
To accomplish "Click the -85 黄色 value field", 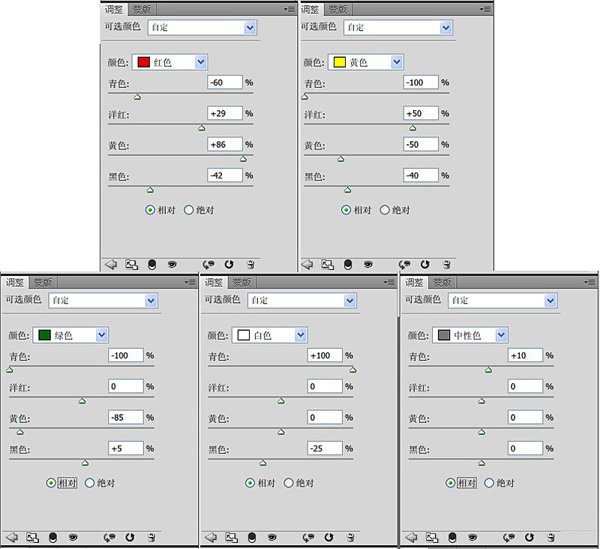I will pyautogui.click(x=126, y=417).
